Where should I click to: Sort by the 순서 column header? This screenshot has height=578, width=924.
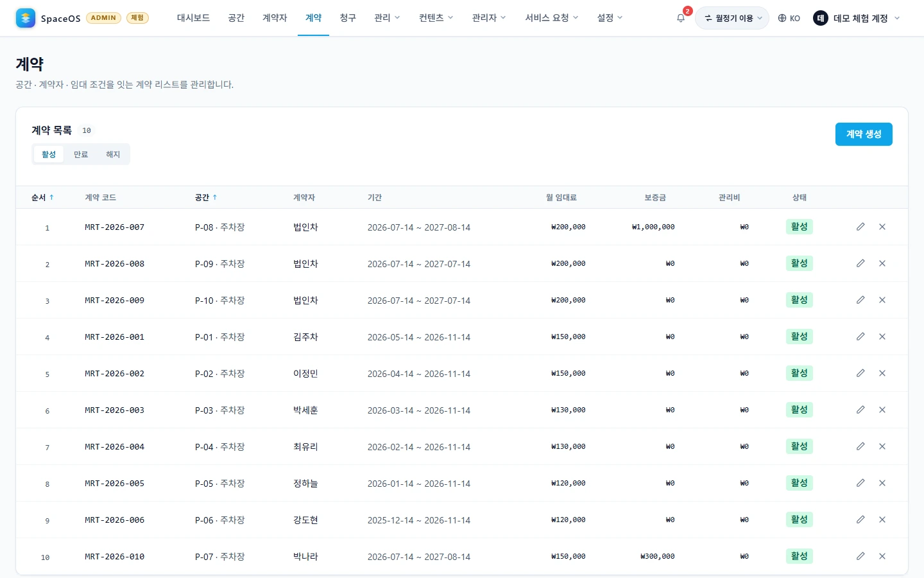42,197
